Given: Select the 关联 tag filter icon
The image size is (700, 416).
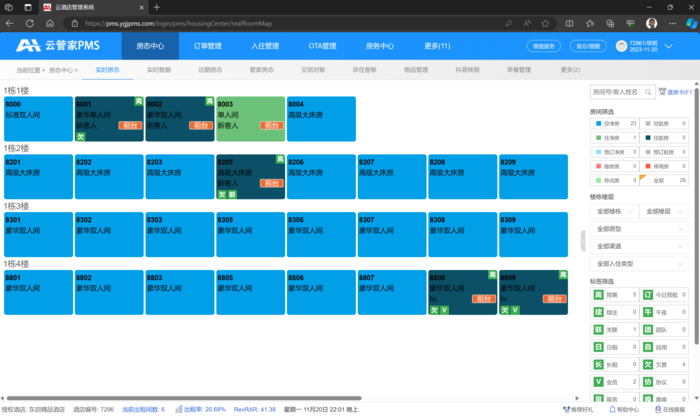Looking at the screenshot, I should pos(599,329).
